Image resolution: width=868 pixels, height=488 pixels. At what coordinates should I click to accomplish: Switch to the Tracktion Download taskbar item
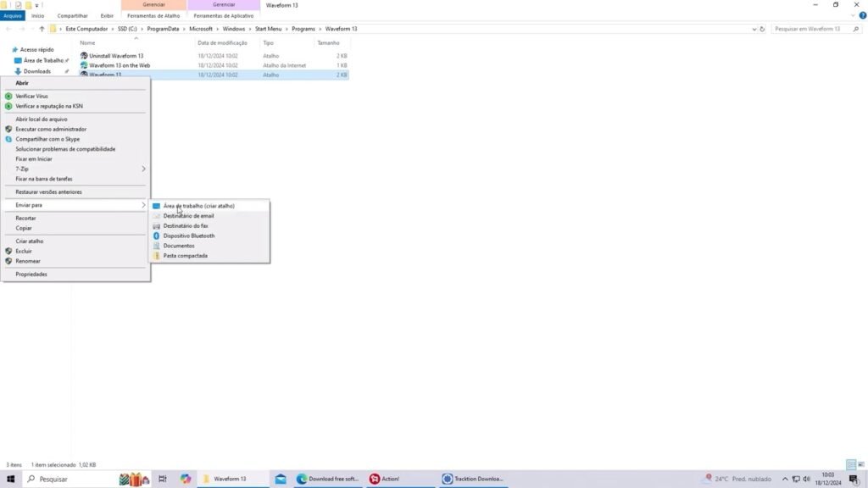[x=473, y=480]
